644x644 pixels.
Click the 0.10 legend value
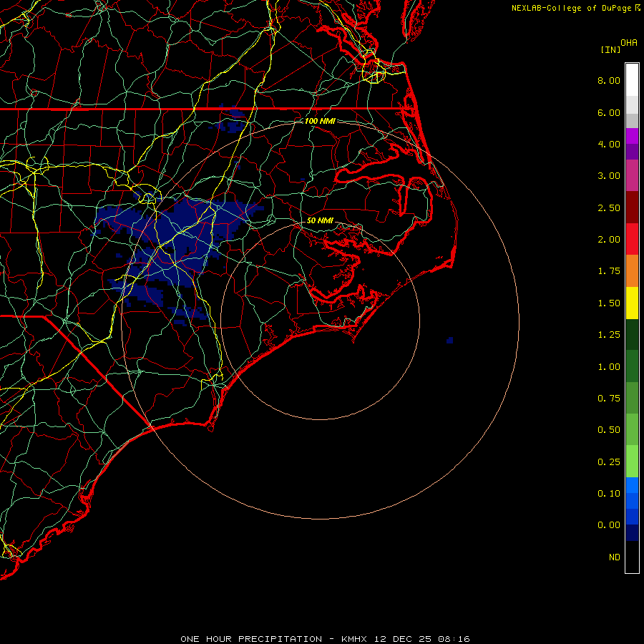(x=609, y=494)
